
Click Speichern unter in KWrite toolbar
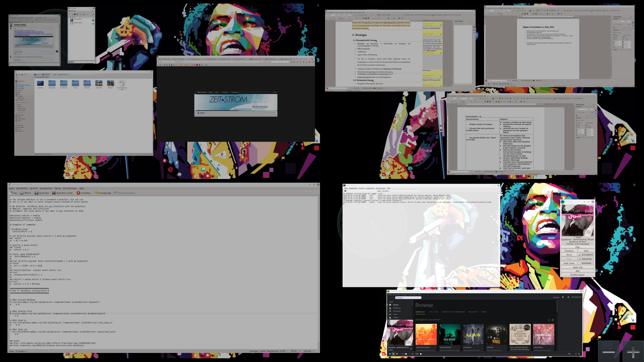[62, 193]
